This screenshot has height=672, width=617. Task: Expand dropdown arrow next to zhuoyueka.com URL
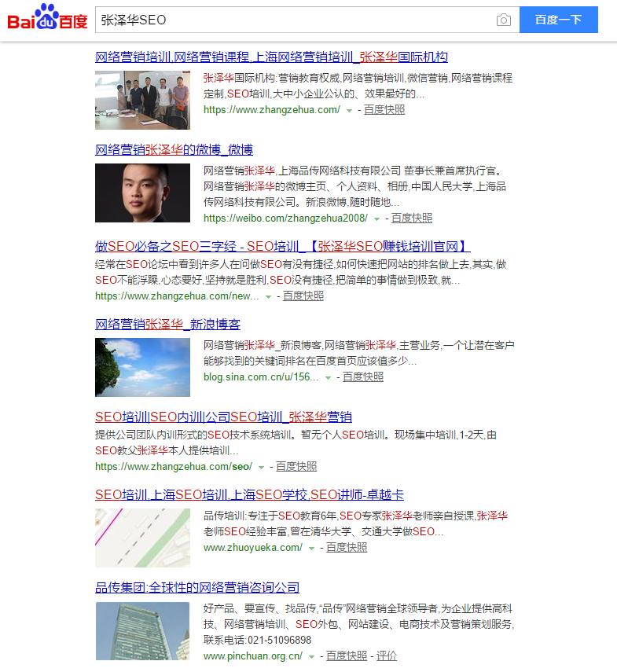(x=311, y=549)
